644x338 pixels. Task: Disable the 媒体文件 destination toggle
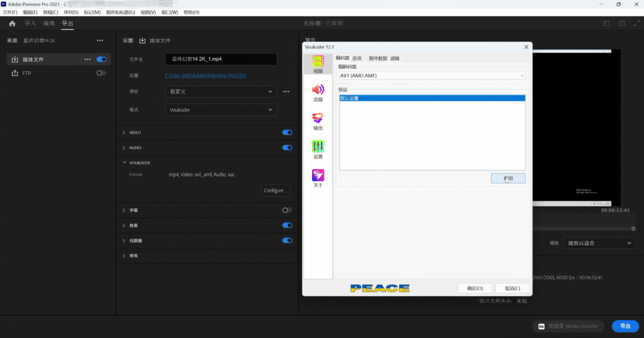point(102,60)
